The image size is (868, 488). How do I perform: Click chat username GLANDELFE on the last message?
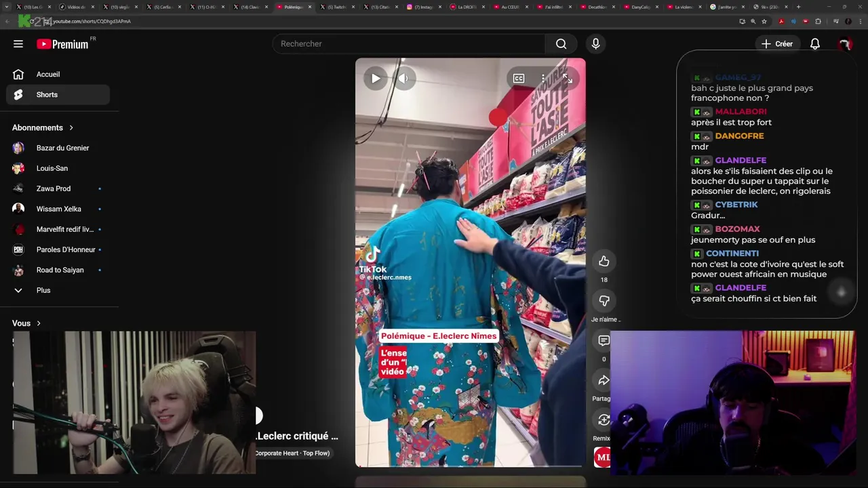(x=741, y=288)
